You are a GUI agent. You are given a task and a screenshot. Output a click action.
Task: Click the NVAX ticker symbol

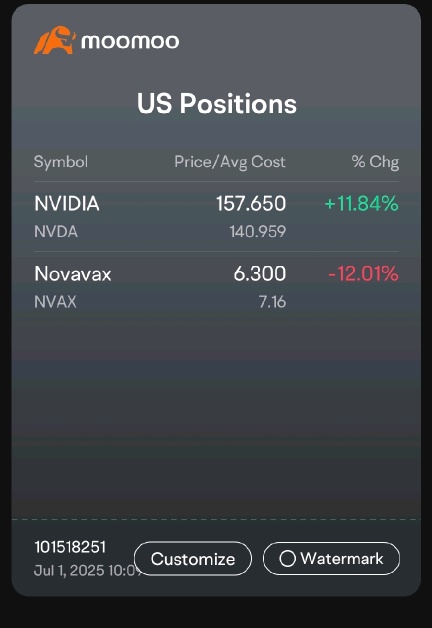(x=55, y=302)
